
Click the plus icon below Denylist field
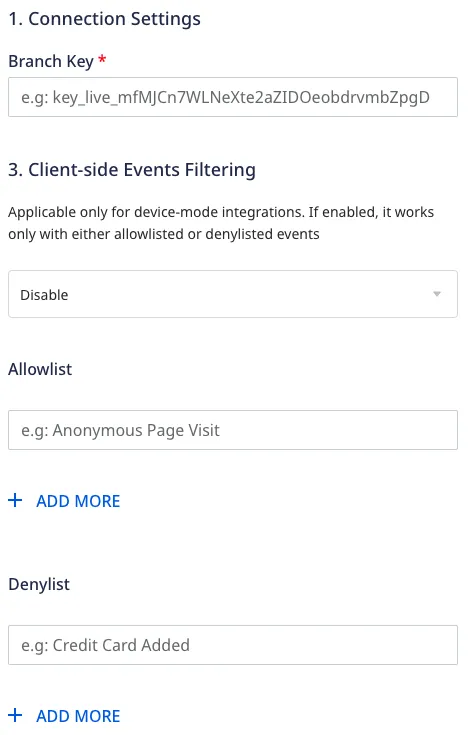coord(15,715)
